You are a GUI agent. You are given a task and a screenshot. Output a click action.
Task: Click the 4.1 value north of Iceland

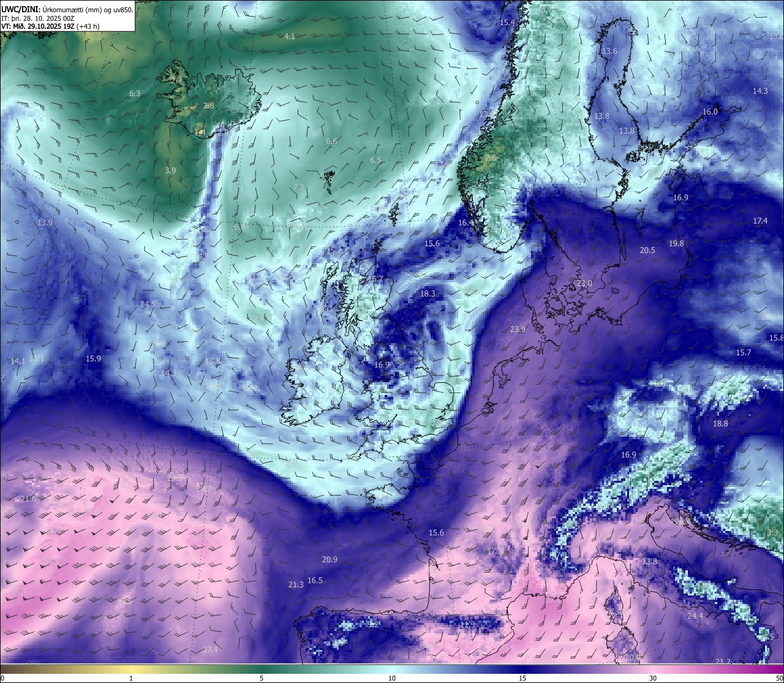tap(290, 37)
